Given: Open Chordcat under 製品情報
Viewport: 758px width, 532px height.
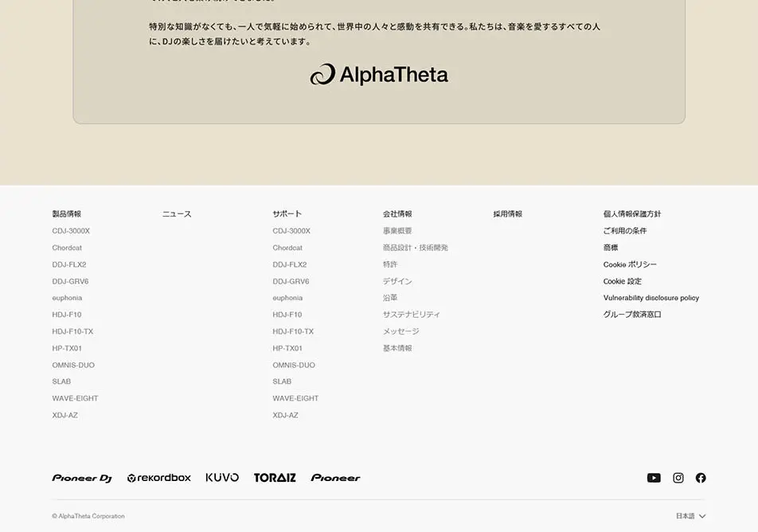Looking at the screenshot, I should click(67, 248).
